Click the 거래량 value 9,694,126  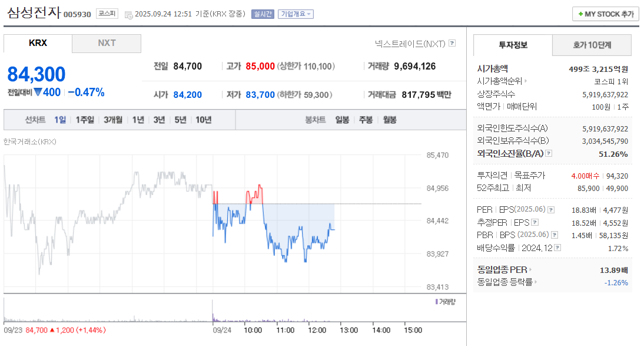[x=415, y=66]
